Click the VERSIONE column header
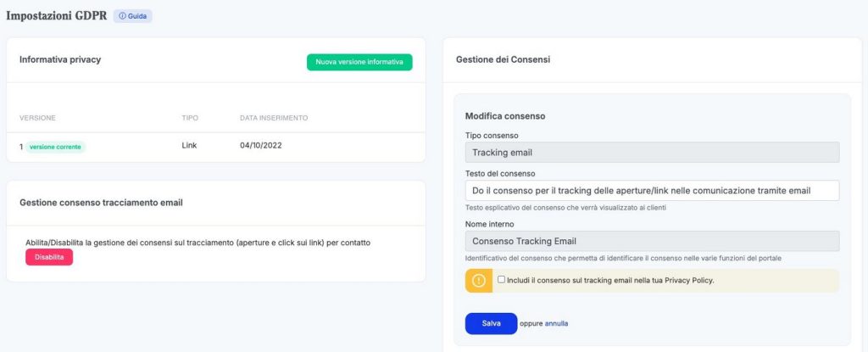 point(37,118)
